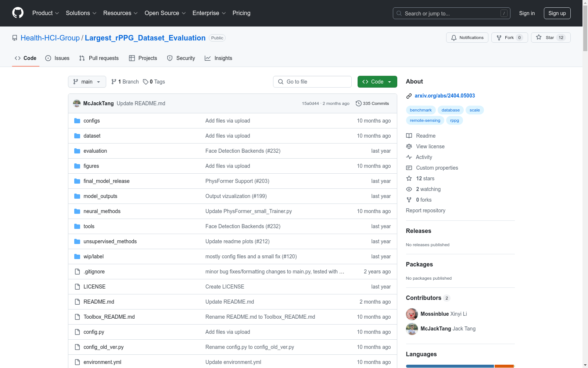Viewport: 588px width, 368px height.
Task: Switch to the Issues tab
Action: [57, 58]
